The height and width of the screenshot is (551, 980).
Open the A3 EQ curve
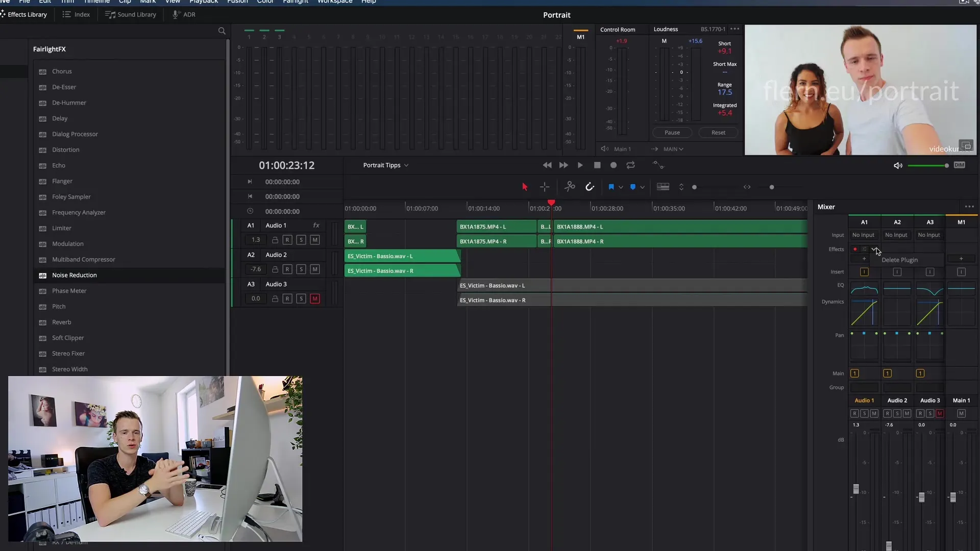click(x=929, y=290)
